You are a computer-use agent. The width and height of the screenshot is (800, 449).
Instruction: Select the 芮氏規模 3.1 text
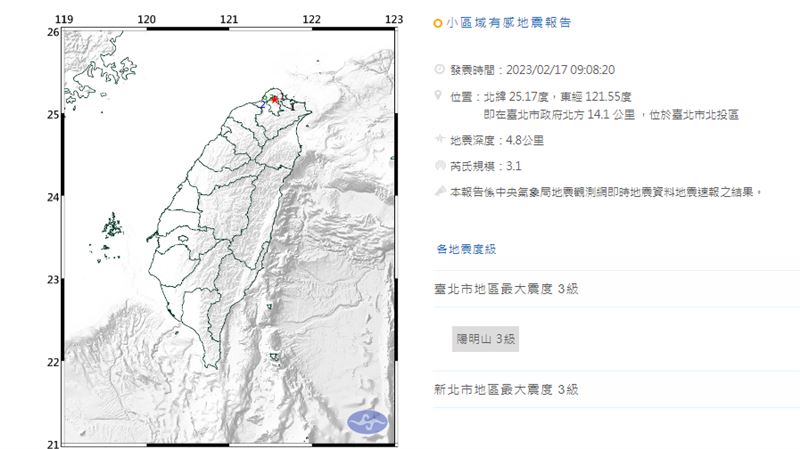(x=486, y=166)
